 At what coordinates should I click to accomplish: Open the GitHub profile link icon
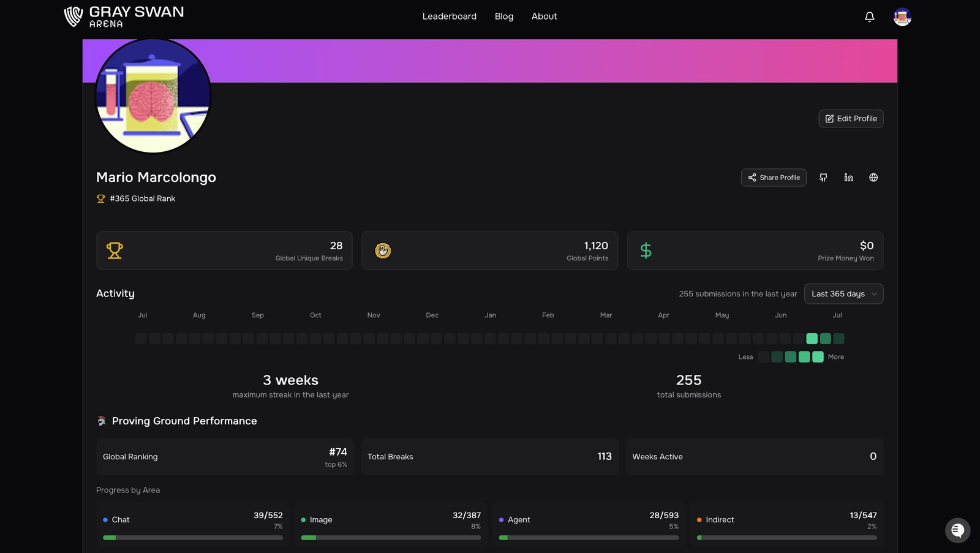(x=823, y=178)
